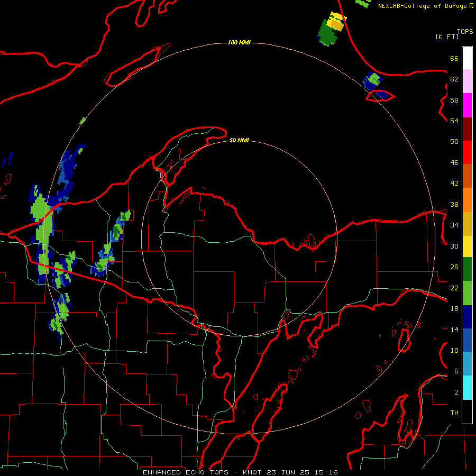Screen dimensions: 476x476
Task: Click the "26" legend value
Action: click(x=454, y=267)
